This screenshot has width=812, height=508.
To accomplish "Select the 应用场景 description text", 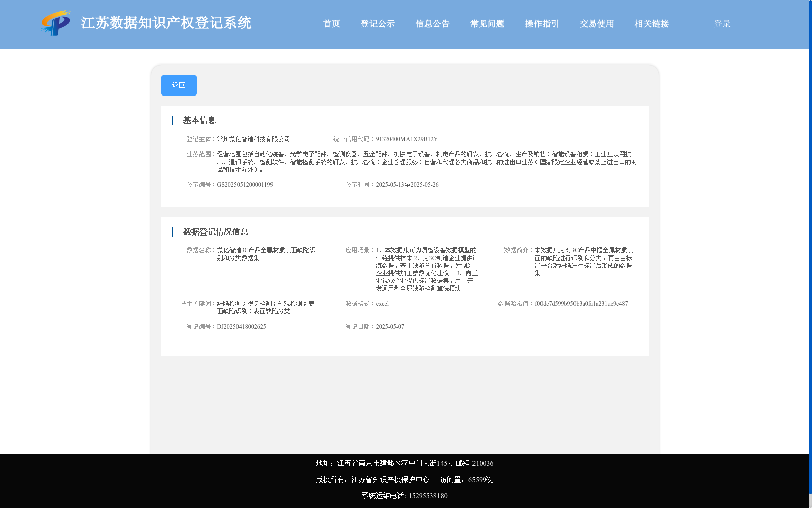I will (x=427, y=269).
